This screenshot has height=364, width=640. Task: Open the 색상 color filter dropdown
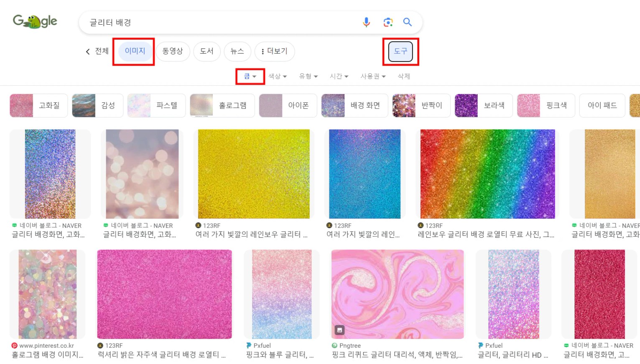pyautogui.click(x=278, y=76)
